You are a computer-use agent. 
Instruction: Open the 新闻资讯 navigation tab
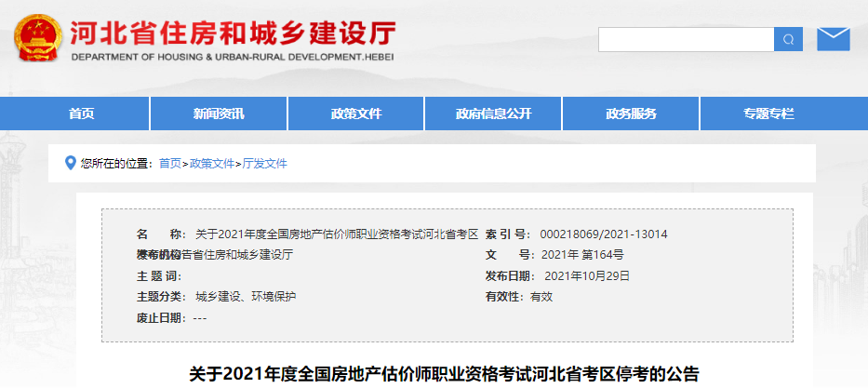(x=219, y=114)
